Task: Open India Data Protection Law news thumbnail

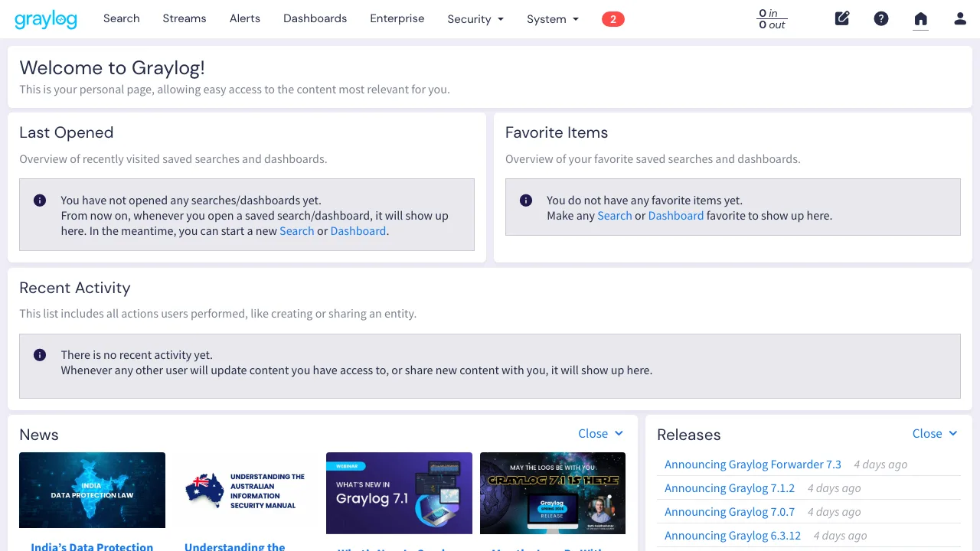Action: (x=92, y=490)
